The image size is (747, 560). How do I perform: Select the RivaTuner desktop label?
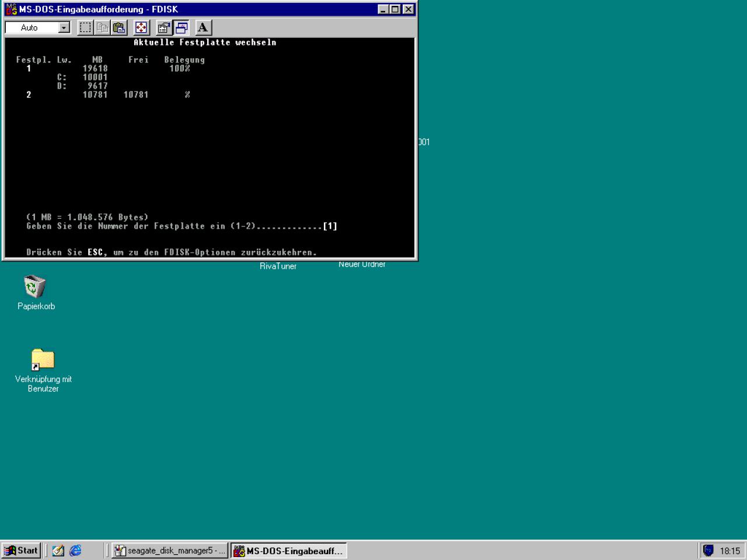278,266
